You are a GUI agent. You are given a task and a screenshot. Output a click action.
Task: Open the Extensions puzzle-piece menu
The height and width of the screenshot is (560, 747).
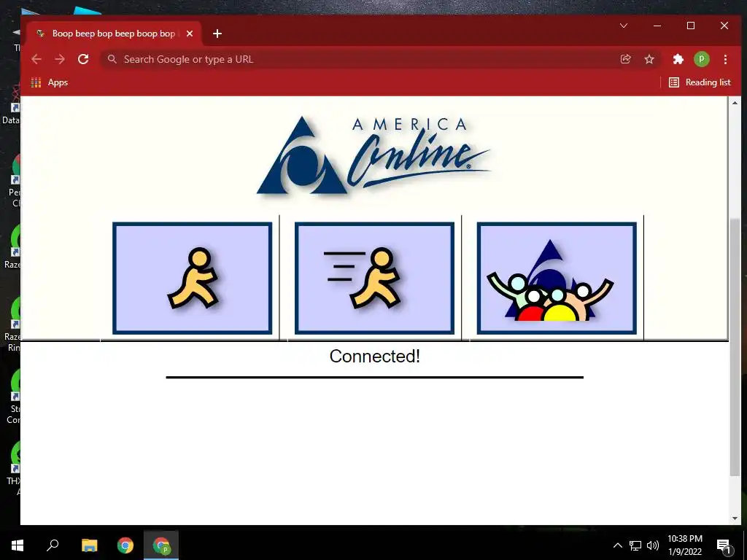[678, 59]
